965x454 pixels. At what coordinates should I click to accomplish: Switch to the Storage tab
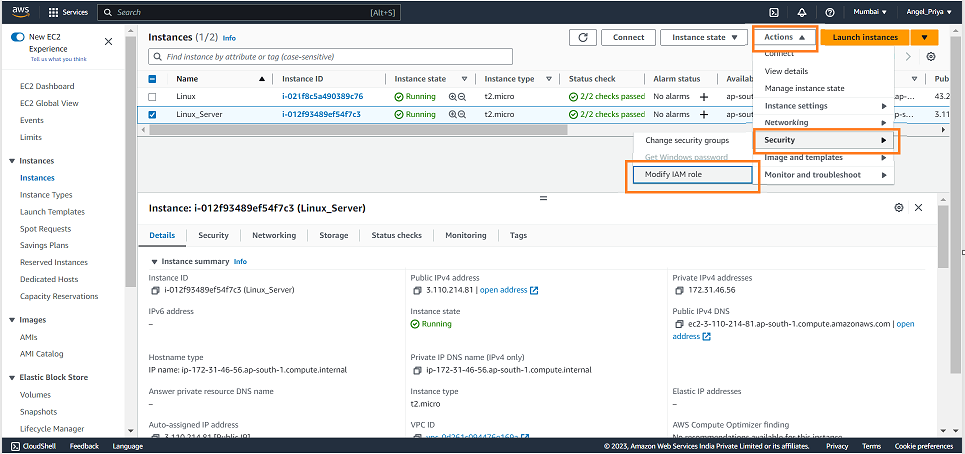(x=334, y=235)
